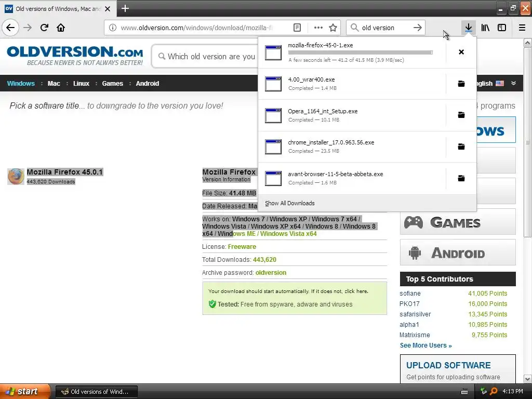
Task: Click the Opera_1164_int_Setup.exe file icon
Action: click(x=273, y=115)
